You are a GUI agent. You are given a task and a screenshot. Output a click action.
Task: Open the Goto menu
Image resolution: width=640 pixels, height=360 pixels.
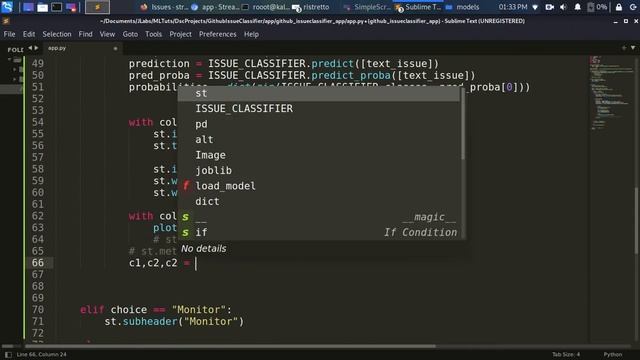pyautogui.click(x=130, y=34)
